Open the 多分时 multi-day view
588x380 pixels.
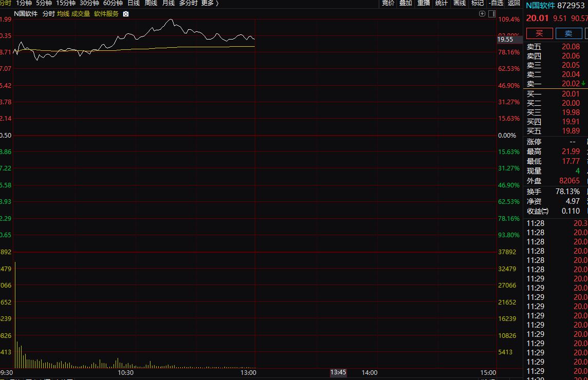188,3
